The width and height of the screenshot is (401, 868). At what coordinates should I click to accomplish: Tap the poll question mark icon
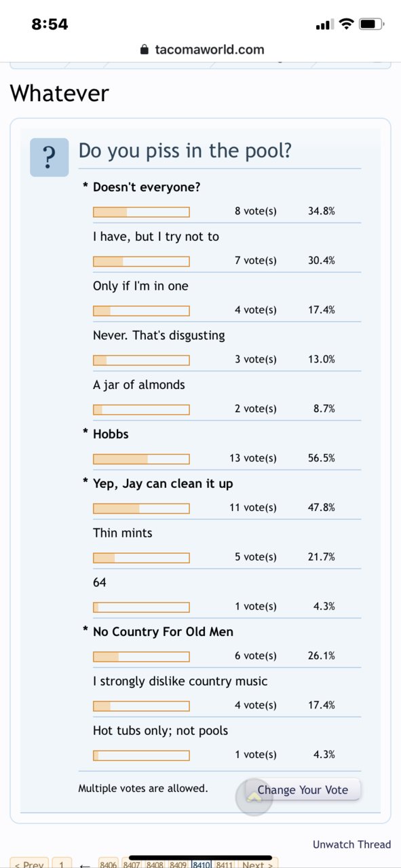click(49, 157)
